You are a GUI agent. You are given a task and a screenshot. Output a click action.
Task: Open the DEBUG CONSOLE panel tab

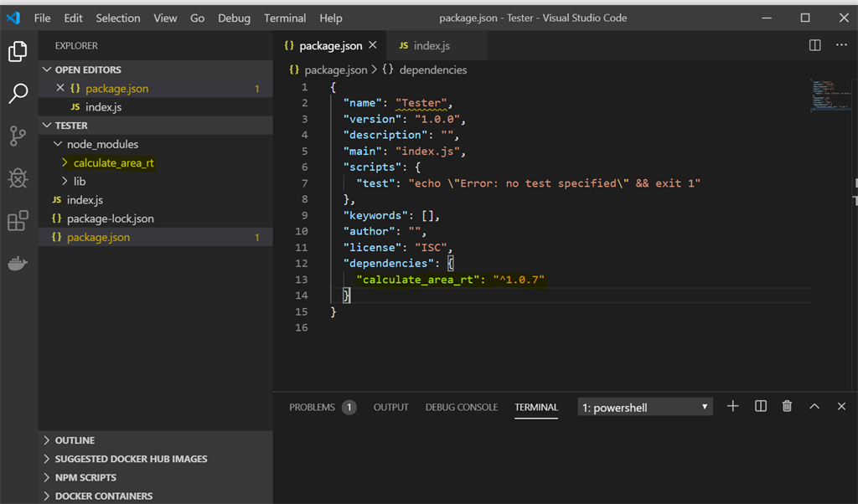point(462,407)
